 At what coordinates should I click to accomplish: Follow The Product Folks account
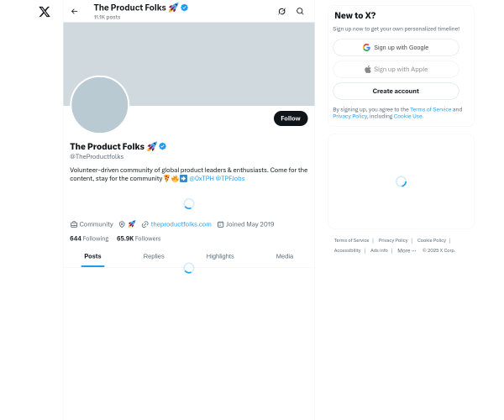pos(291,118)
